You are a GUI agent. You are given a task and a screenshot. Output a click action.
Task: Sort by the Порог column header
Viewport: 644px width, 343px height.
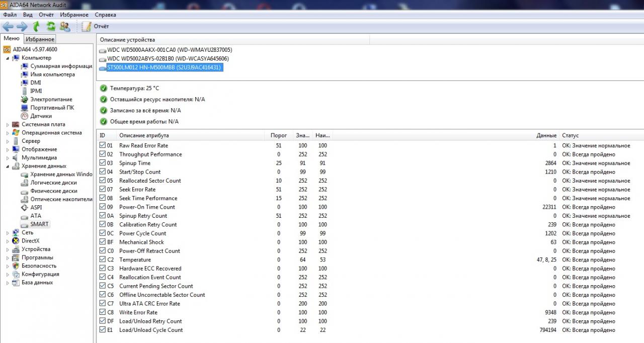pos(279,135)
